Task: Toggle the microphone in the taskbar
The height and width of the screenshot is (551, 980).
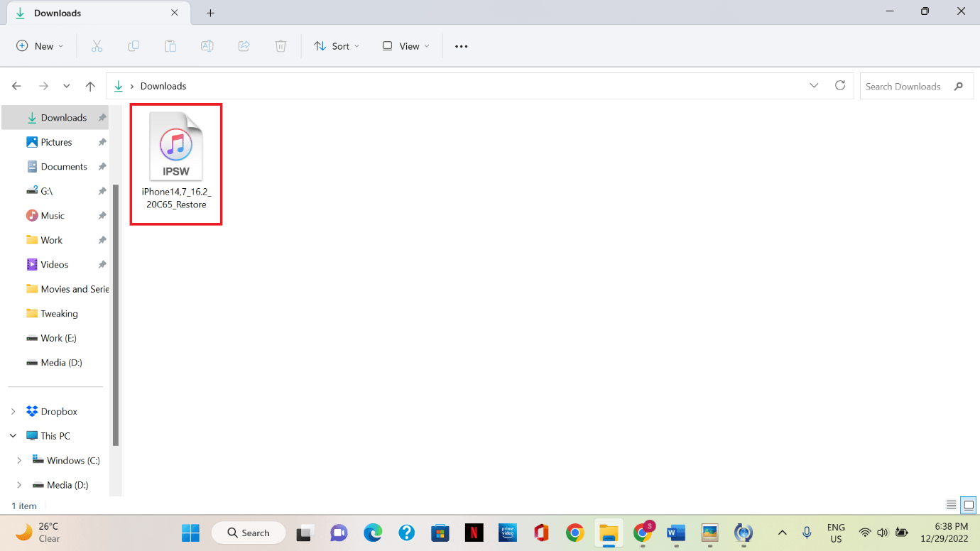Action: [807, 533]
